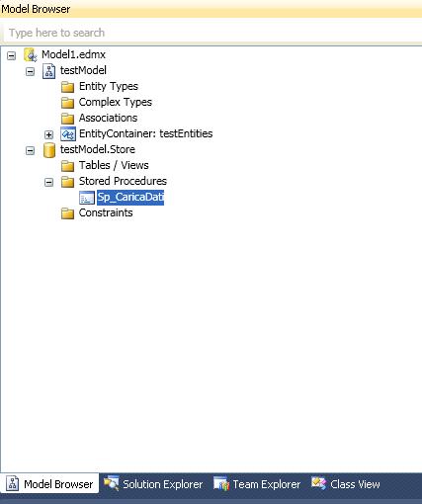Viewport: 422px width, 504px height.
Task: Switch to the Solution Explorer tab
Action: click(153, 484)
